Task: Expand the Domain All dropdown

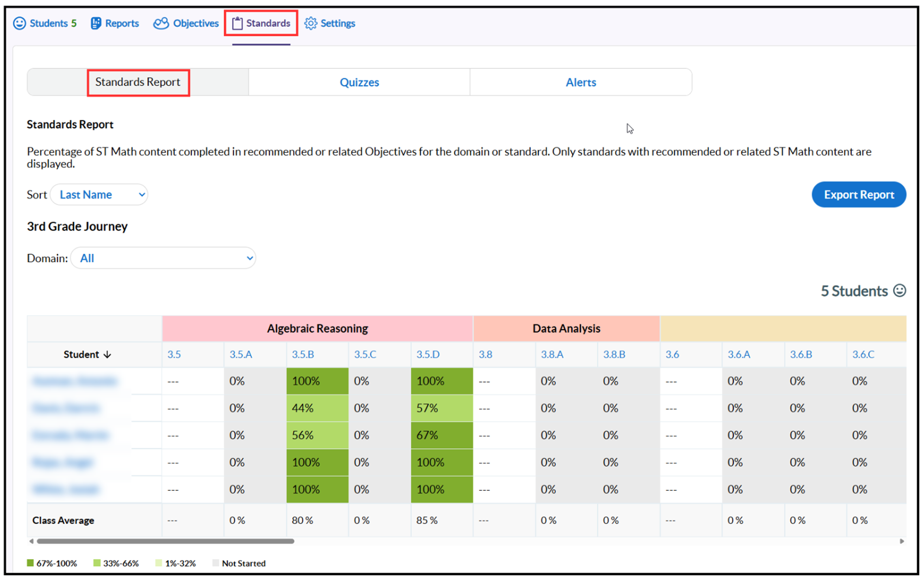Action: 163,258
